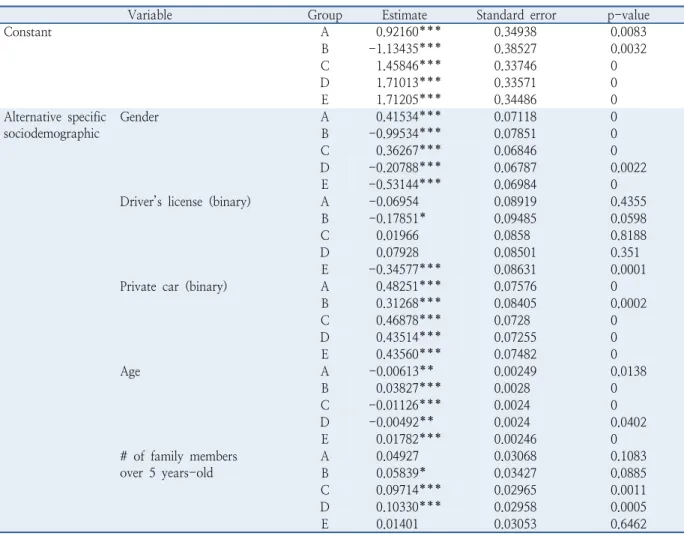Select estimate value 0.43560***

click(x=408, y=355)
